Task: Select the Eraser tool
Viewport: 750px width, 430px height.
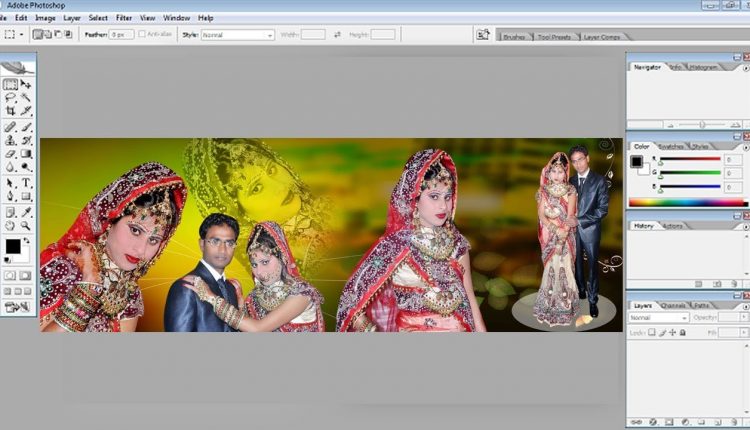Action: [x=11, y=154]
